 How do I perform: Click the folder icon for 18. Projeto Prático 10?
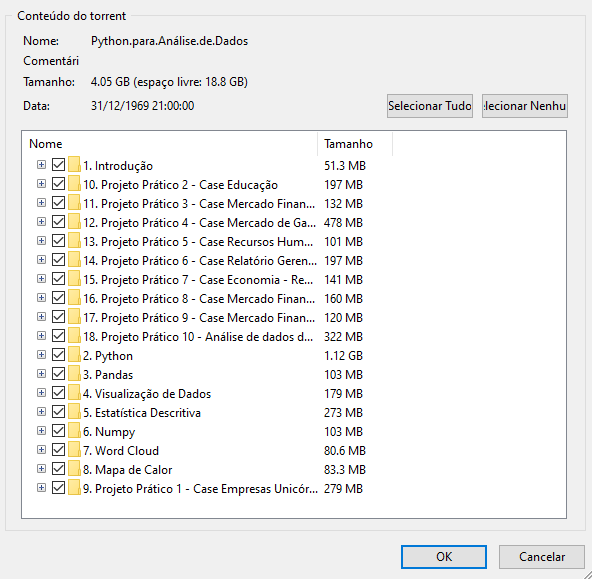[x=74, y=336]
